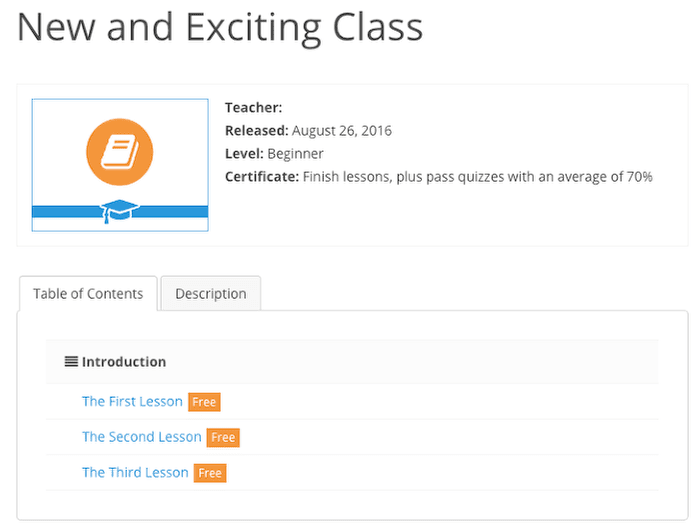Screen dimensions: 700x530
Task: Click the Introduction heading text
Action: coord(124,362)
